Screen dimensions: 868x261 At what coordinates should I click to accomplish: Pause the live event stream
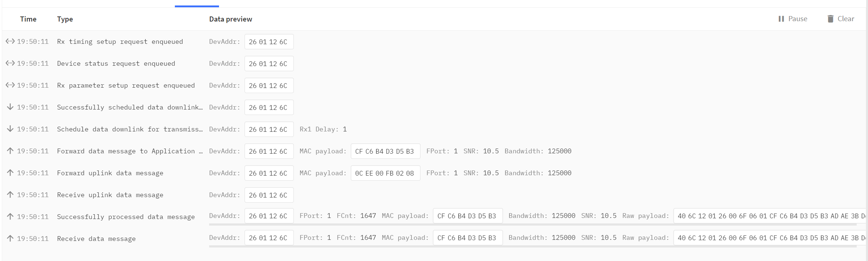(793, 19)
